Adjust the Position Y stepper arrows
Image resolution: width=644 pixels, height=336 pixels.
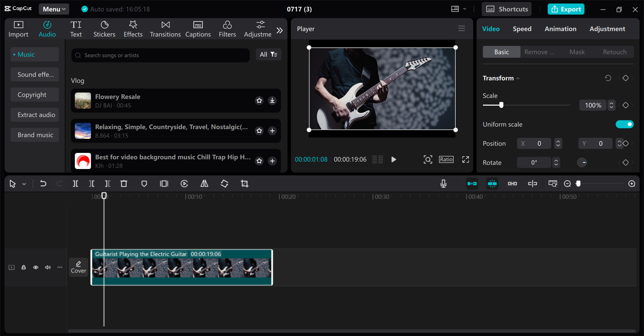(x=619, y=143)
